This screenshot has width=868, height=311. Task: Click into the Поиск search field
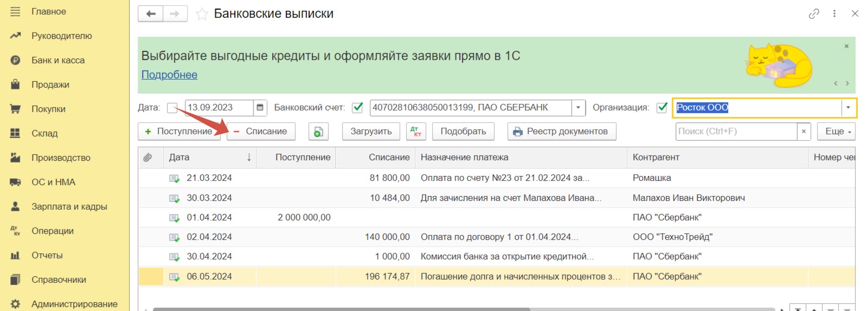point(736,132)
